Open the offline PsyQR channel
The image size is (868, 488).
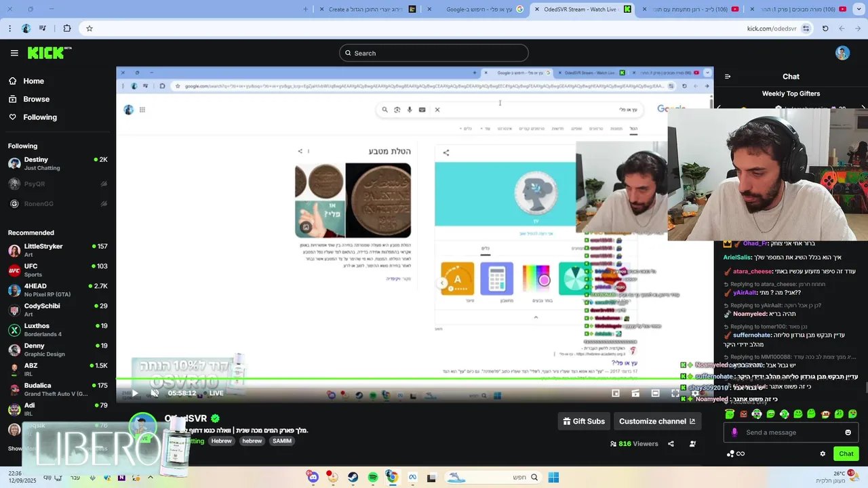coord(58,184)
